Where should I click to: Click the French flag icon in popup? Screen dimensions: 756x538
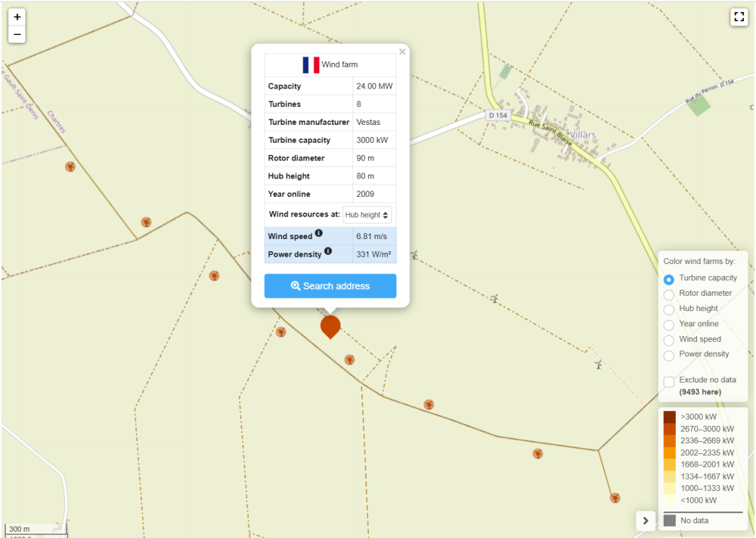pyautogui.click(x=311, y=65)
